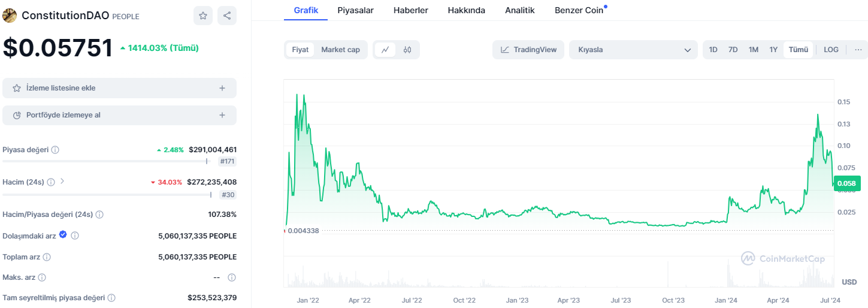Open TradingView chart button
The width and height of the screenshot is (868, 308).
coord(529,50)
